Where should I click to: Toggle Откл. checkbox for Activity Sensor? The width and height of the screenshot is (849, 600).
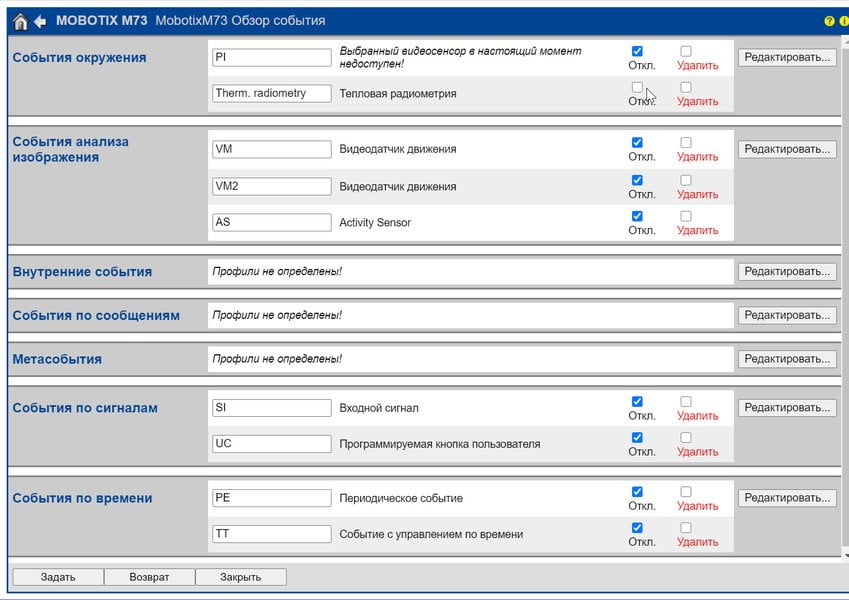click(637, 216)
